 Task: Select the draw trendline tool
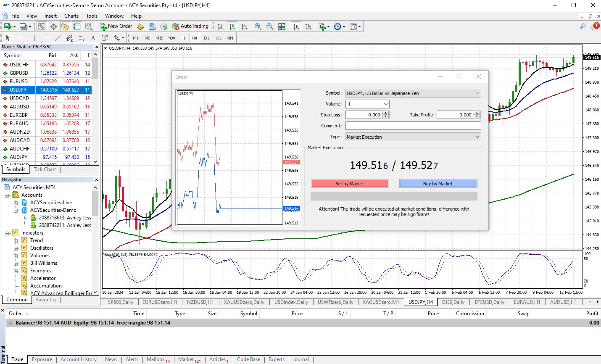[x=58, y=38]
